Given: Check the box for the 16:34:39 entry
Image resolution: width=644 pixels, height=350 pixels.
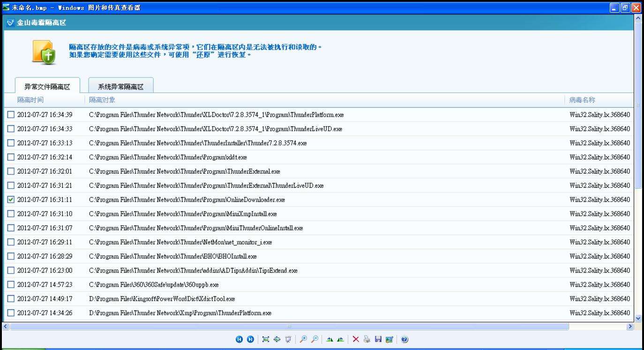Looking at the screenshot, I should (11, 114).
